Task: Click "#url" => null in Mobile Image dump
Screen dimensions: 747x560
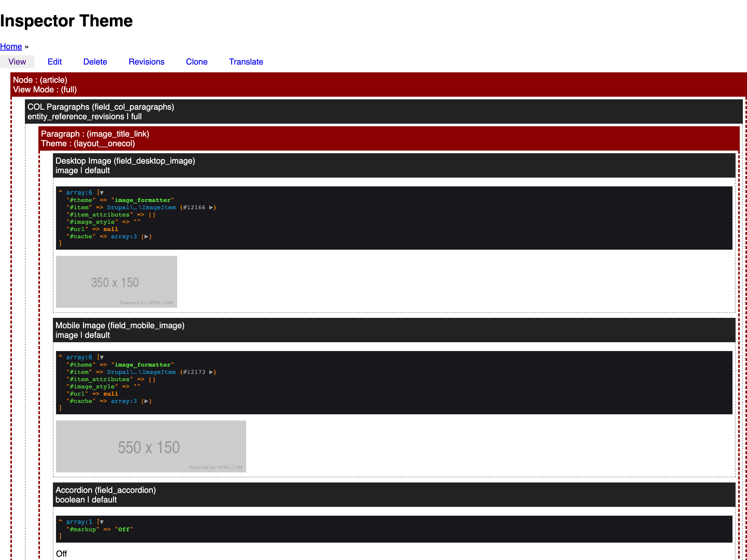Action: click(92, 394)
